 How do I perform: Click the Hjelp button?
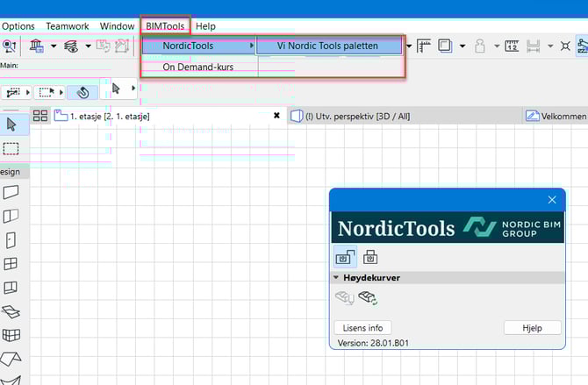point(532,328)
